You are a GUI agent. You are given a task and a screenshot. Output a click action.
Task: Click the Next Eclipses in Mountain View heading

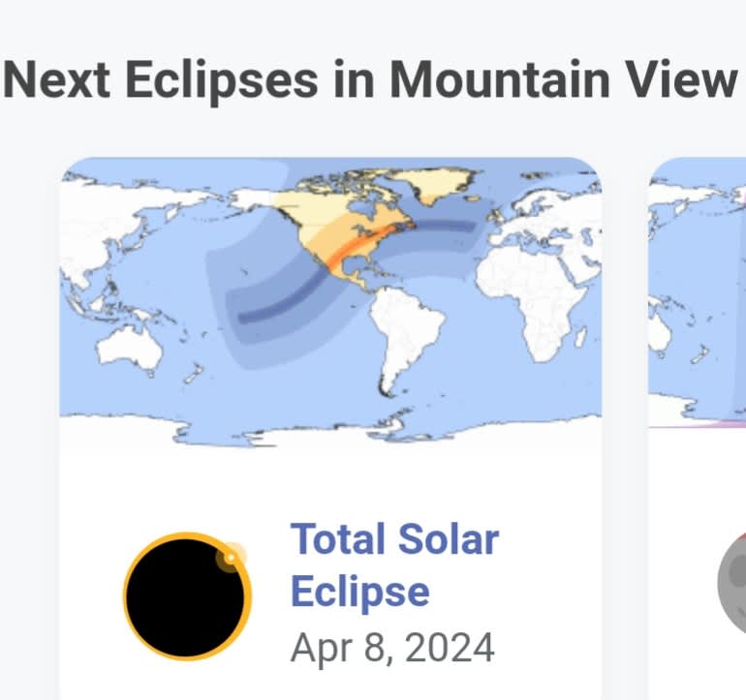coord(370,79)
